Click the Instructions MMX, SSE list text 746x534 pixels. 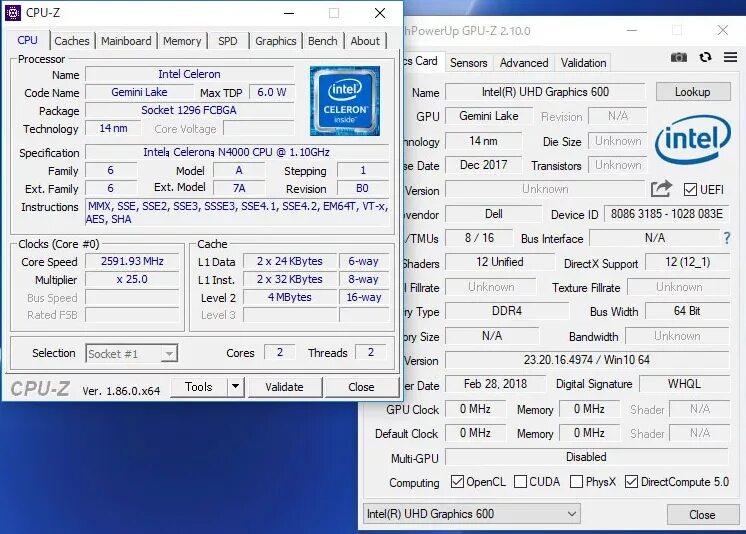pyautogui.click(x=237, y=213)
